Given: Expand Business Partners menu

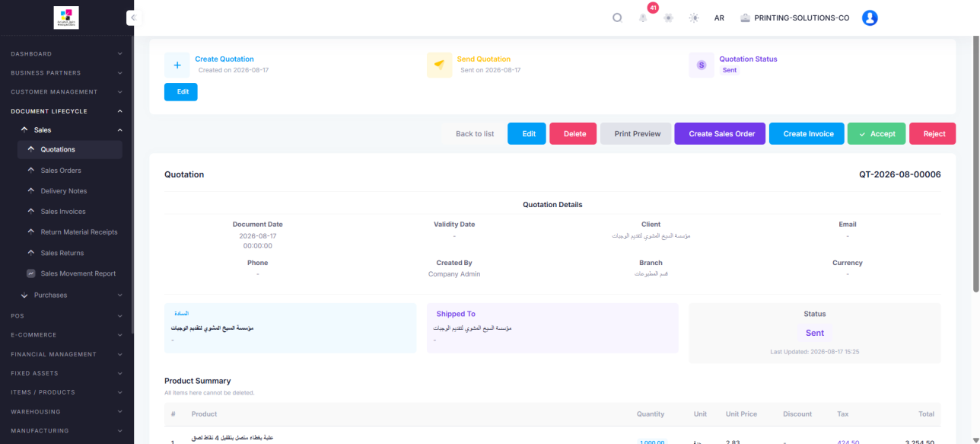Looking at the screenshot, I should (x=66, y=72).
